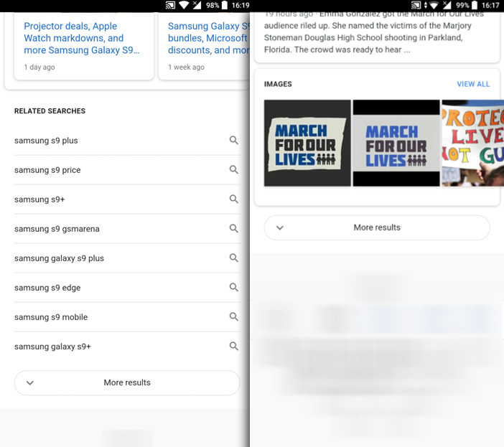The image size is (504, 447).
Task: Tap the cast icon in left status bar
Action: pyautogui.click(x=170, y=5)
